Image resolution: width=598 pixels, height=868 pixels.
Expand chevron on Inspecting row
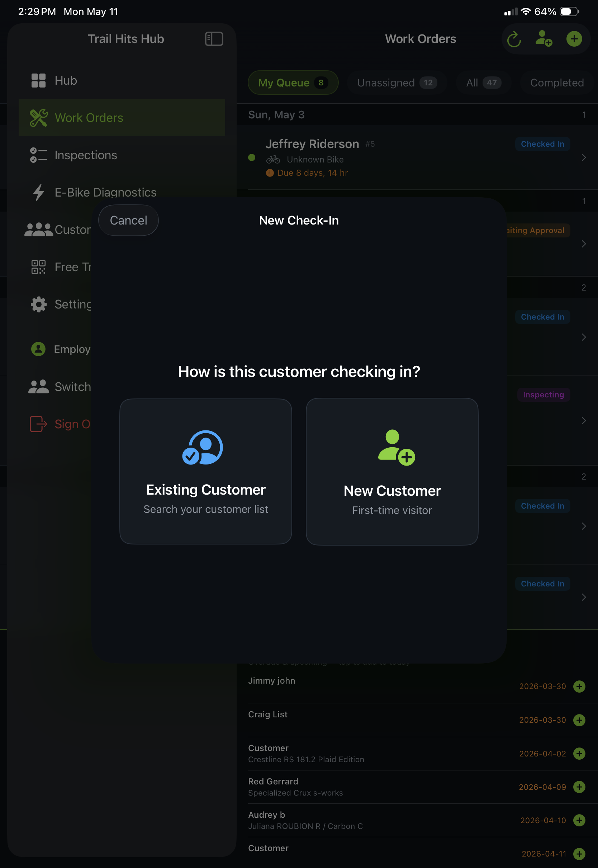(x=583, y=421)
